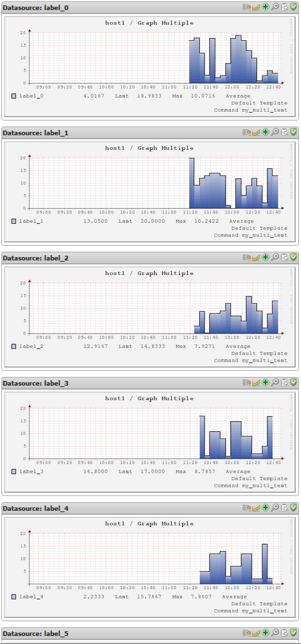Click the alert speaker icon for label_2
301x644 pixels.
pyautogui.click(x=247, y=258)
